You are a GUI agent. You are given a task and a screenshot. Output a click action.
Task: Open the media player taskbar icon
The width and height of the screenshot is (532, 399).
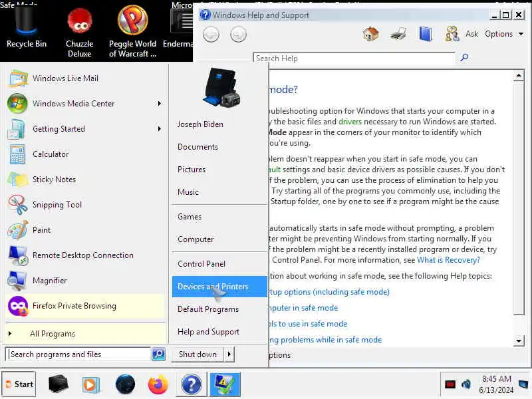90,385
